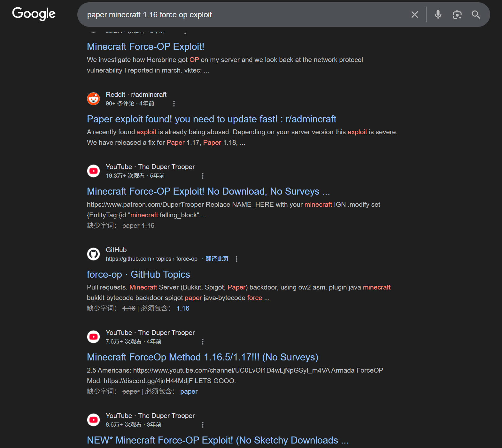The width and height of the screenshot is (502, 448).
Task: Click the Reddit favicon for r/admincraft result
Action: point(94,99)
